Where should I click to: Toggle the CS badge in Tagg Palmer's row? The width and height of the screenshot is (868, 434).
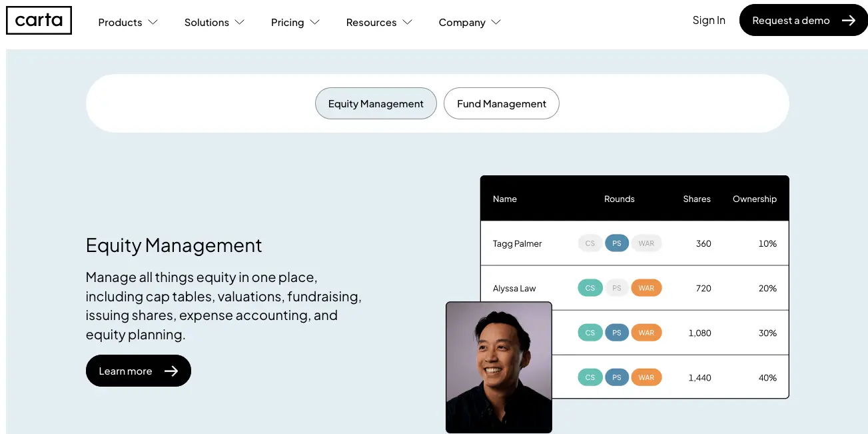[x=590, y=243]
